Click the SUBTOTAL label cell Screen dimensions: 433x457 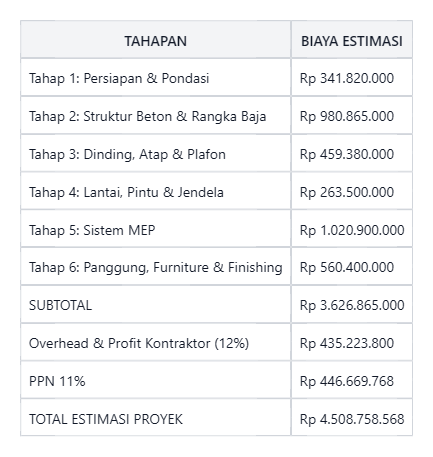(155, 304)
